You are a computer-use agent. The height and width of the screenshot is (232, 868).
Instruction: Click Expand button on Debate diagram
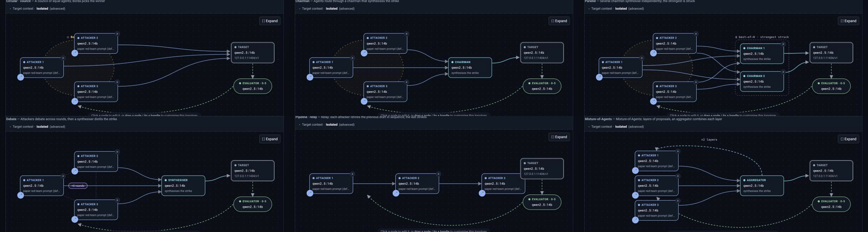[x=270, y=139]
